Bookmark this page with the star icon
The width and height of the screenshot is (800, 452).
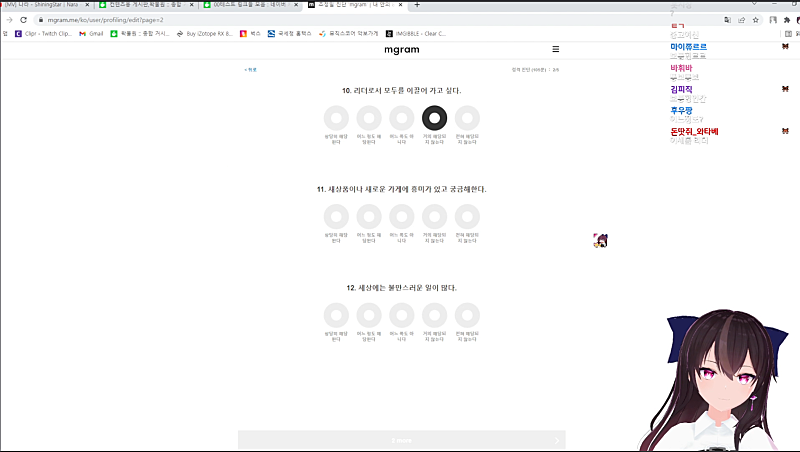click(756, 20)
